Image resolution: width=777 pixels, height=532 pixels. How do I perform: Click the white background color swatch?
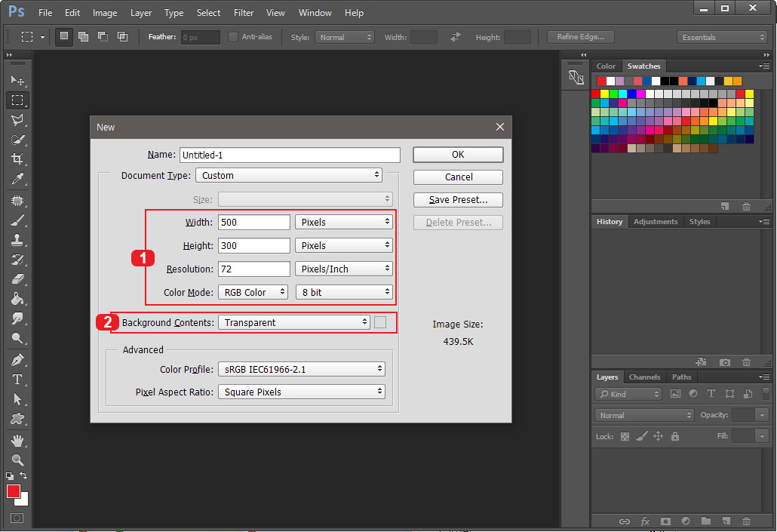[24, 501]
